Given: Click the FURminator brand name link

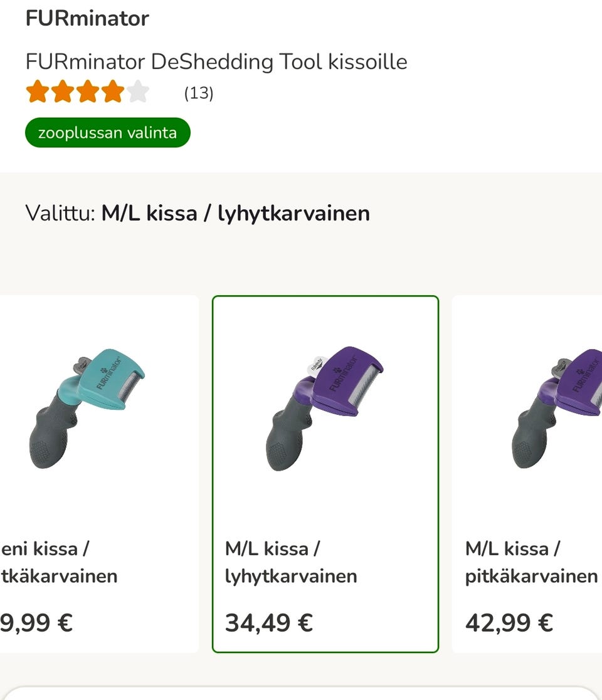Looking at the screenshot, I should 87,18.
